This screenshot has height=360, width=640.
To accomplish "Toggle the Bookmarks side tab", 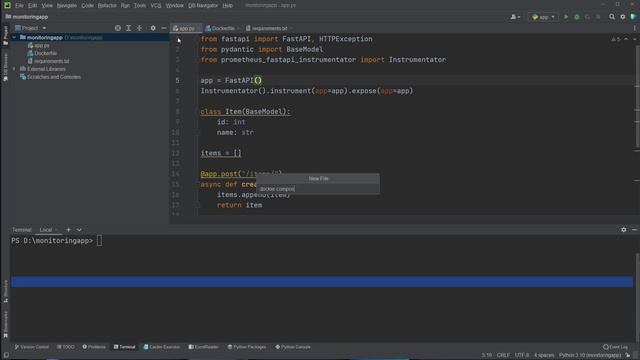I will pos(5,325).
